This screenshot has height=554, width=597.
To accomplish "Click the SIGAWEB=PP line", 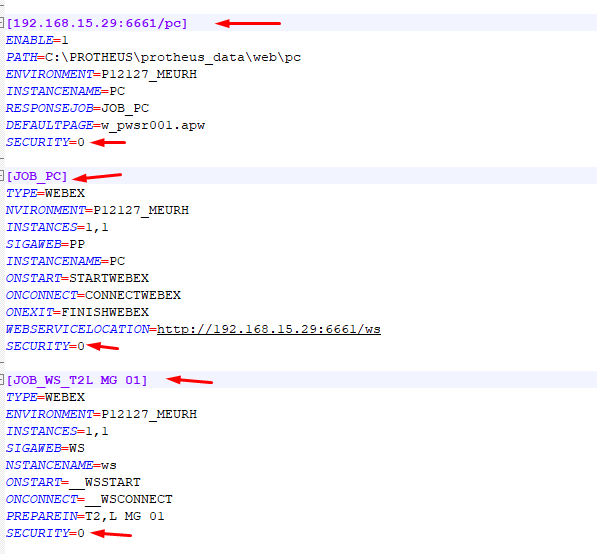I will coord(45,244).
